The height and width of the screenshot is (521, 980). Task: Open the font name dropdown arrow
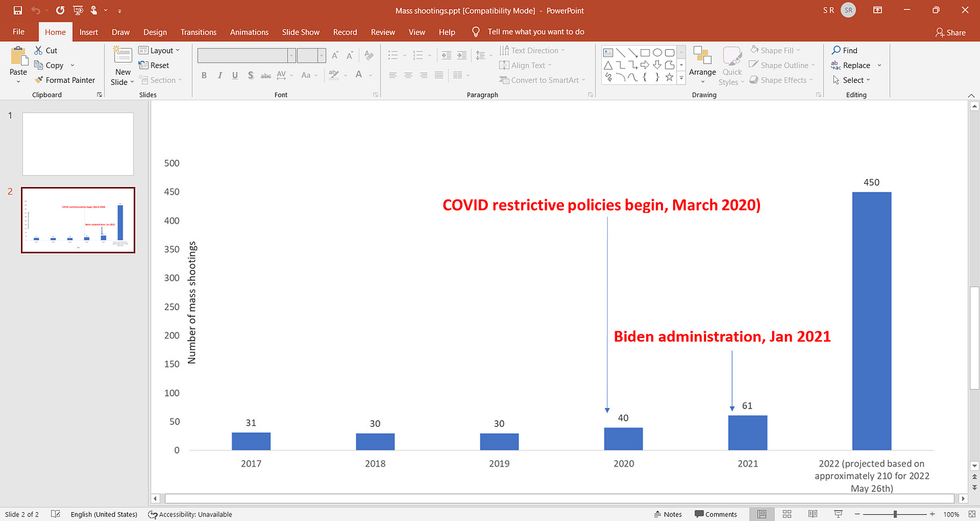(291, 56)
